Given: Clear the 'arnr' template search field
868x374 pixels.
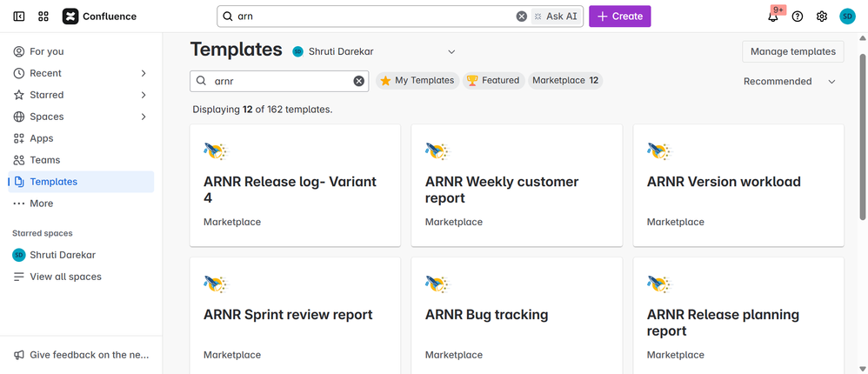Looking at the screenshot, I should coord(358,81).
